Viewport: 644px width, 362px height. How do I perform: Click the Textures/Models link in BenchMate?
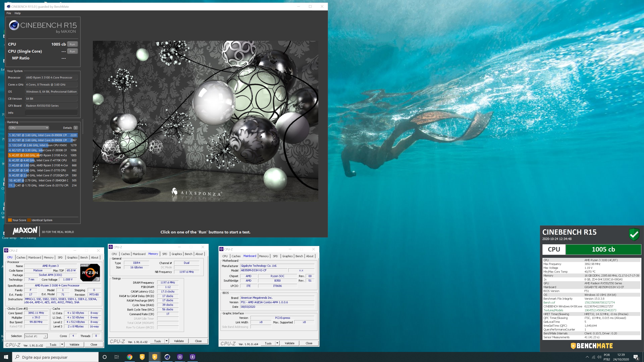553,310
